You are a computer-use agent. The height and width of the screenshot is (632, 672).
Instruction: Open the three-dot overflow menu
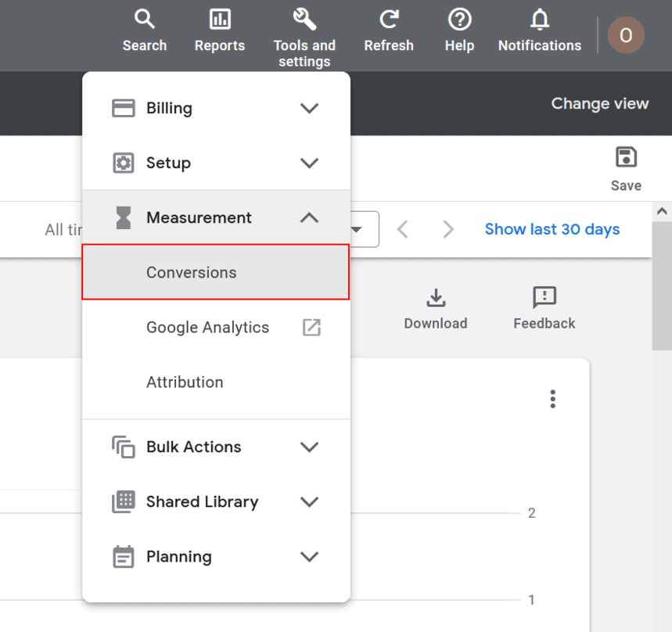(552, 399)
